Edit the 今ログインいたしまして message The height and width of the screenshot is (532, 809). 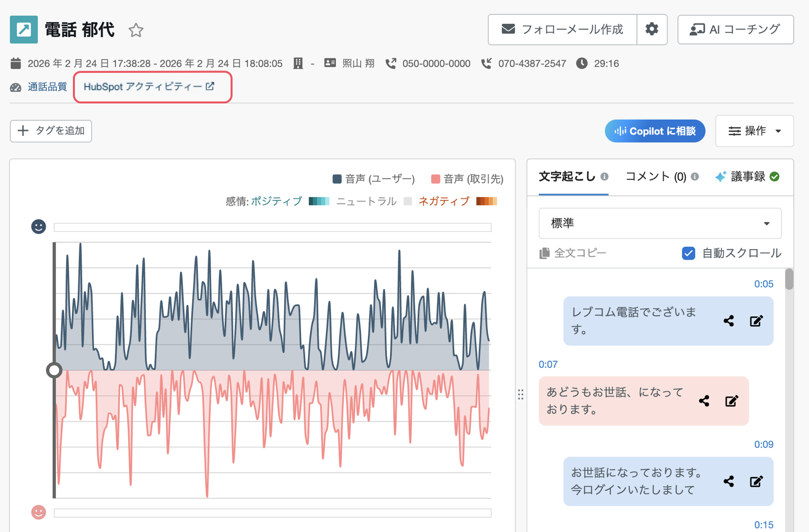(756, 481)
